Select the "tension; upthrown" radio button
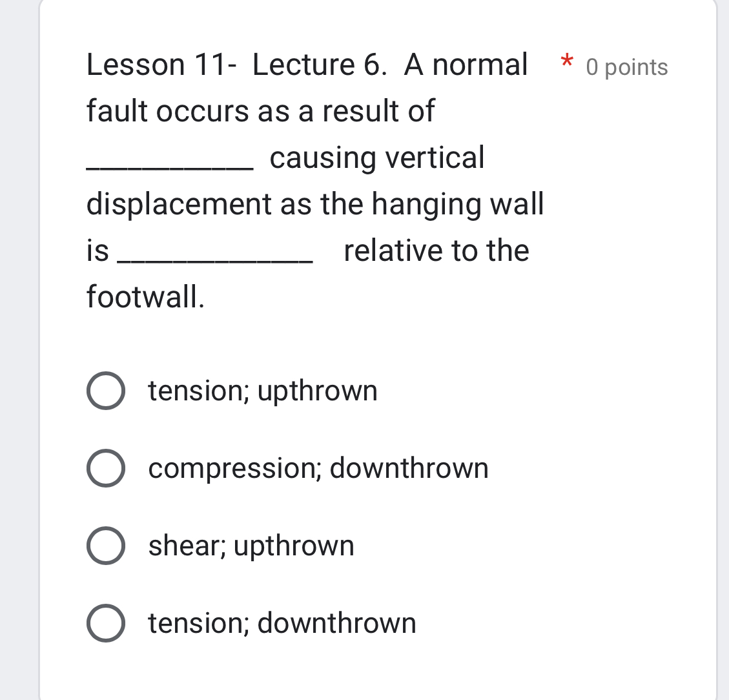Viewport: 729px width, 700px height. (107, 391)
